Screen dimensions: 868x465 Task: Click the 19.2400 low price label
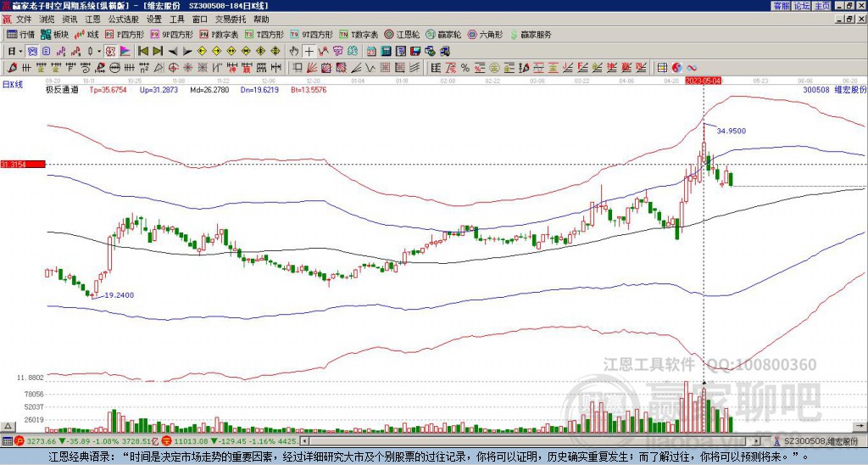119,295
